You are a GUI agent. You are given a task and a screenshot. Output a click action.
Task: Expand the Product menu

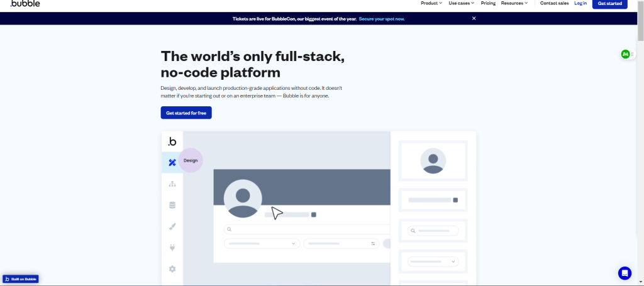pos(431,3)
